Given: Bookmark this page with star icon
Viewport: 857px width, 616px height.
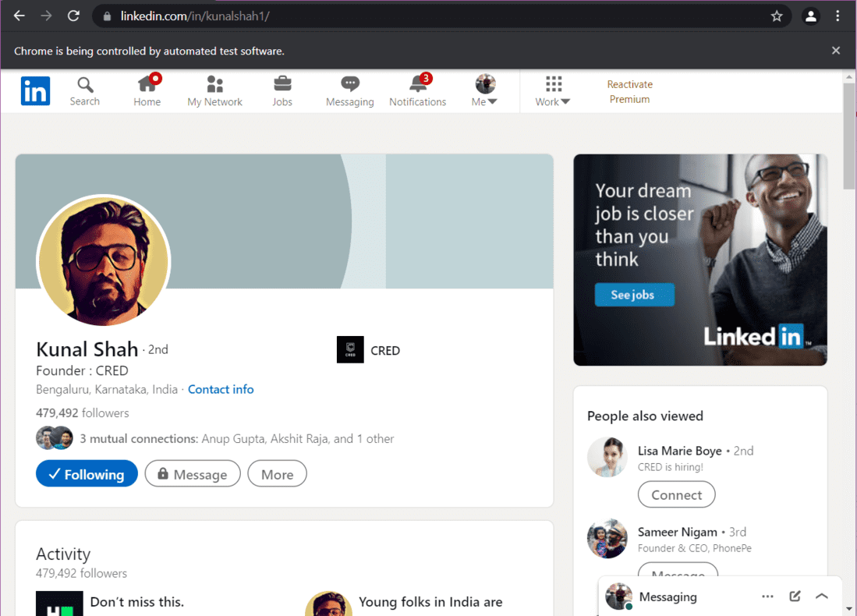Looking at the screenshot, I should tap(777, 16).
